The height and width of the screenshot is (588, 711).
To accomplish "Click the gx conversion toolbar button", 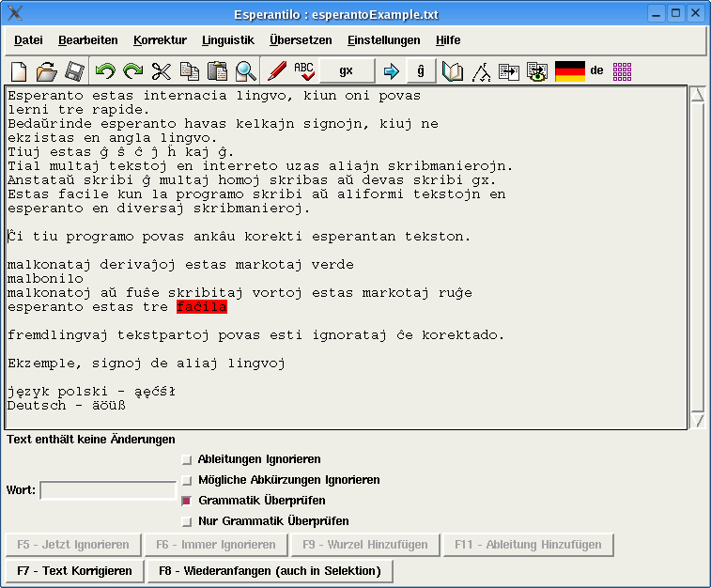I will pyautogui.click(x=346, y=71).
